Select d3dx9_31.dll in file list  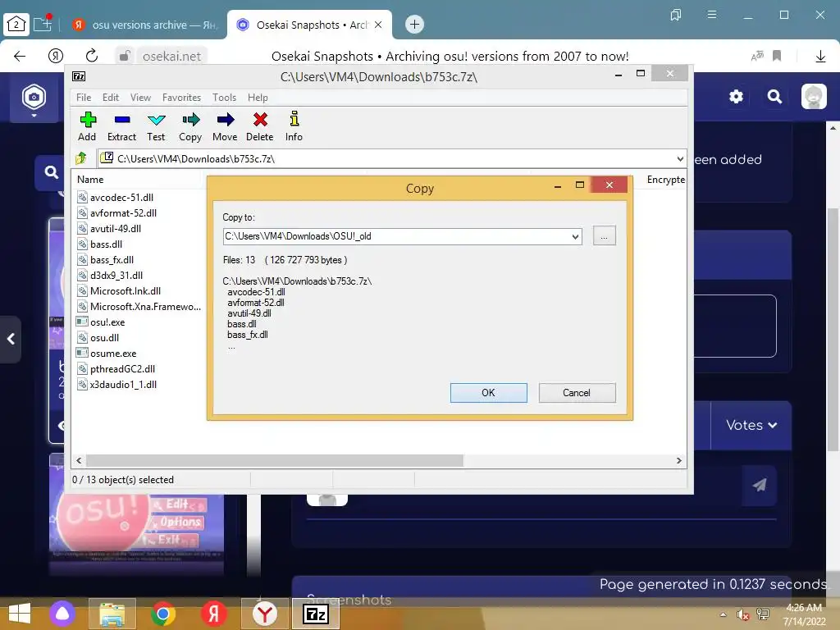click(x=116, y=276)
